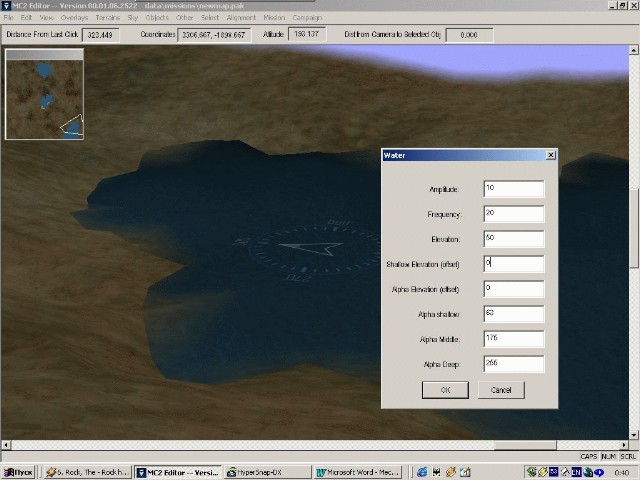
Task: Close the Water dialog with X
Action: (551, 155)
